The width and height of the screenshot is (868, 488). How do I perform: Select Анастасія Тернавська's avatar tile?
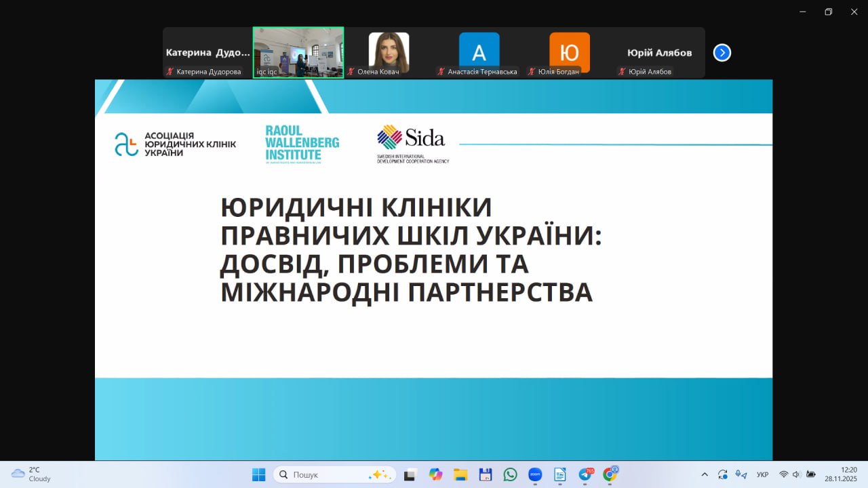(x=479, y=52)
